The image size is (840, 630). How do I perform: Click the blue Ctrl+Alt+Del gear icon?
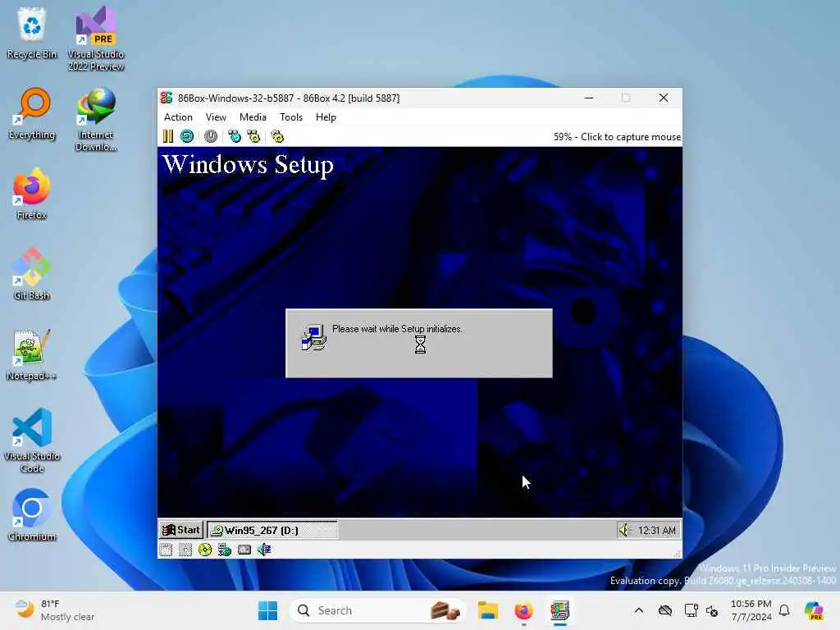pos(235,137)
